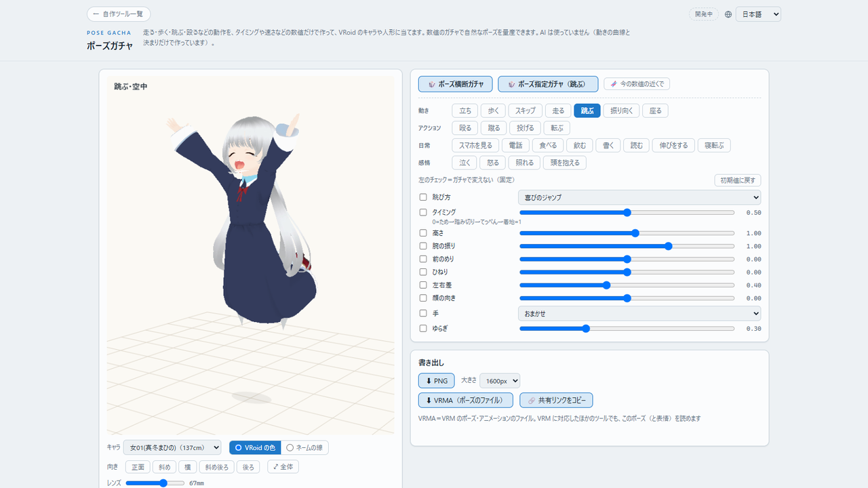Screen dimensions: 868x488
Task: Open the 喜びのジャンプ jump style dropdown
Action: 639,197
